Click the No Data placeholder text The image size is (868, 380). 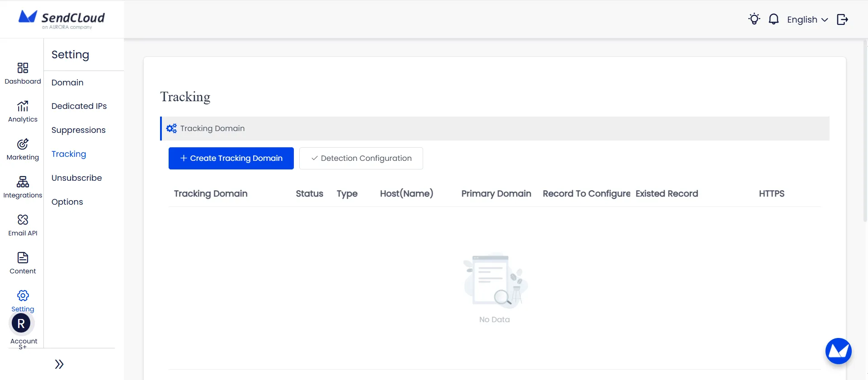[x=495, y=319]
